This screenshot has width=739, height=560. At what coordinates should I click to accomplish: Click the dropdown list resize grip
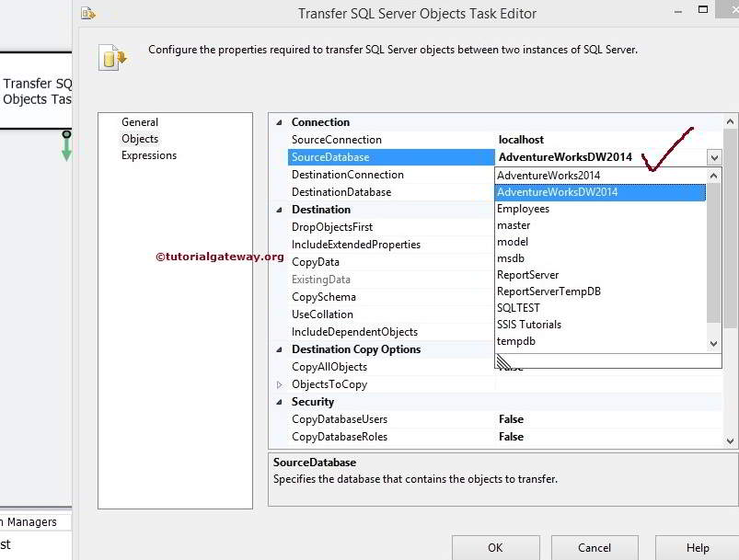[x=503, y=361]
